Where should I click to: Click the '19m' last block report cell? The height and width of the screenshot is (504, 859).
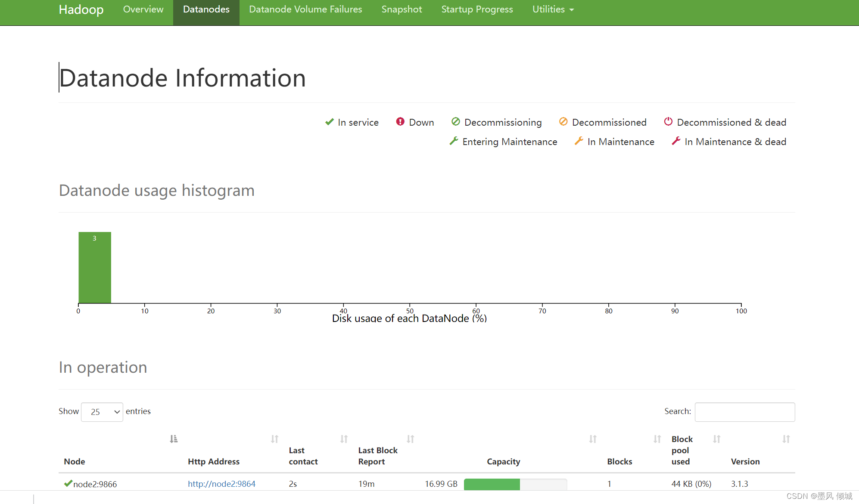(x=367, y=484)
